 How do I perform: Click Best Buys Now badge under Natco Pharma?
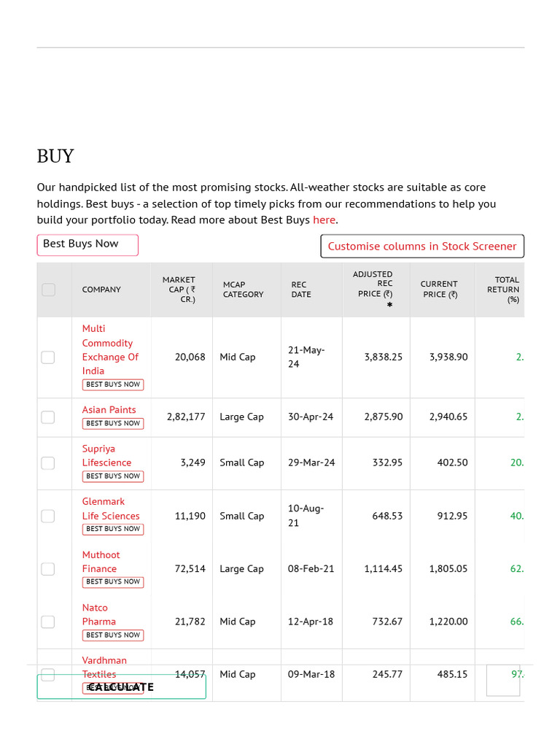point(113,635)
